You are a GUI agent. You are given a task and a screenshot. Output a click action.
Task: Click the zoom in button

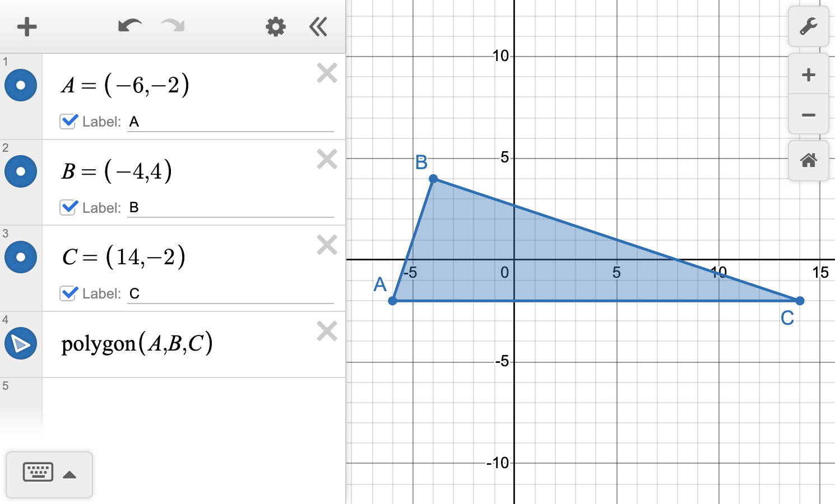pyautogui.click(x=809, y=74)
